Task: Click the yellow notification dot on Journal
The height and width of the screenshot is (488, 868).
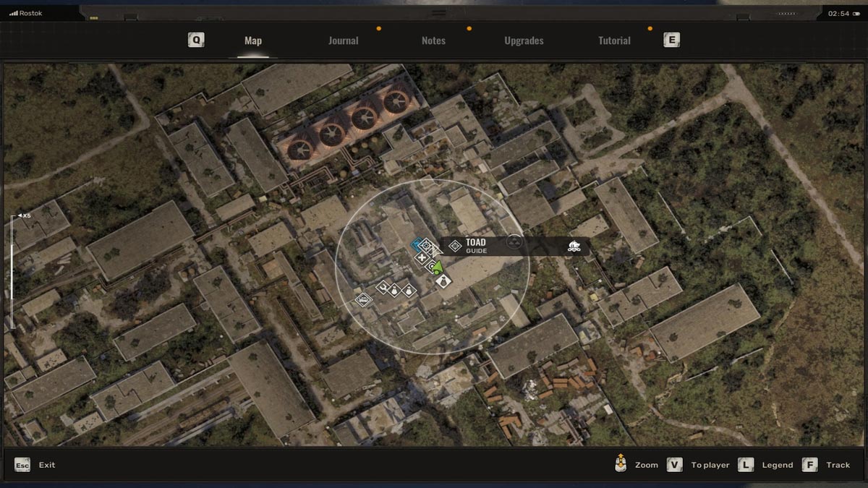Action: 378,27
